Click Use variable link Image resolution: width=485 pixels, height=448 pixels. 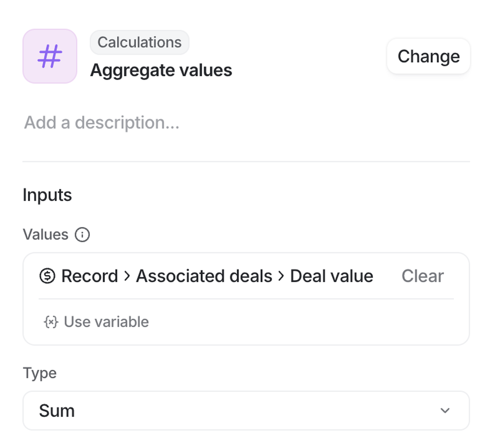pyautogui.click(x=106, y=322)
